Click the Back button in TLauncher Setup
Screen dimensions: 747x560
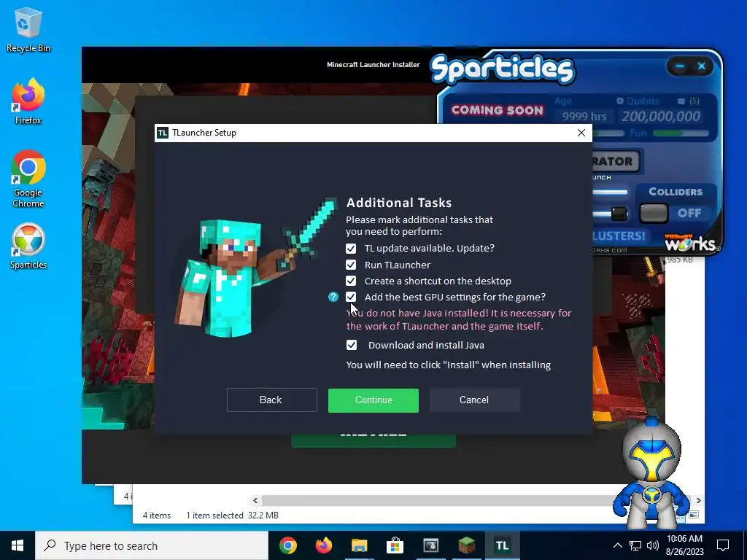click(x=271, y=400)
